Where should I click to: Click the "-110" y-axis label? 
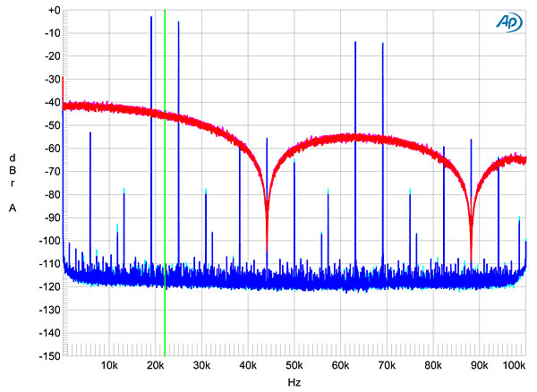(x=50, y=264)
